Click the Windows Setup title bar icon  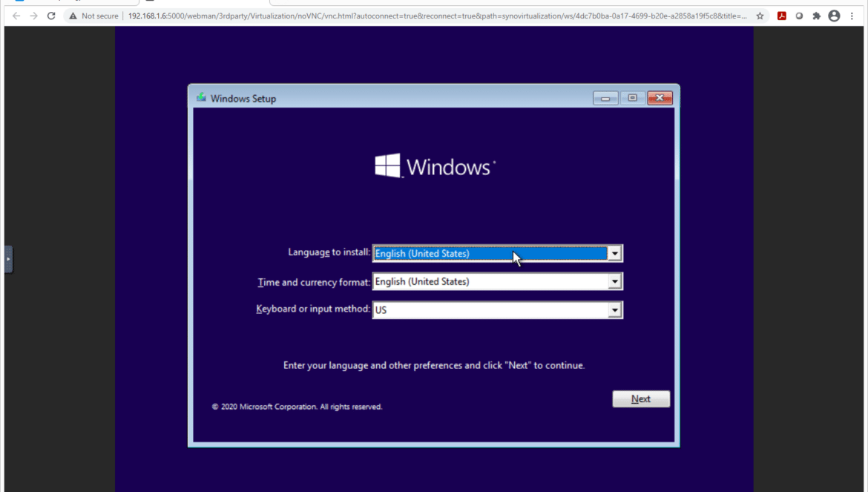coord(201,98)
